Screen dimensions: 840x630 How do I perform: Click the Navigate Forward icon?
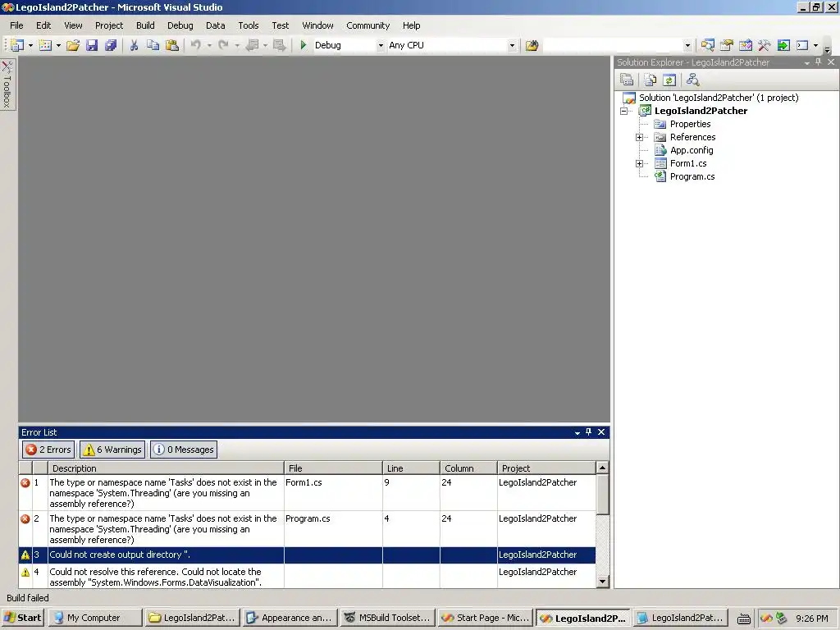[x=279, y=46]
